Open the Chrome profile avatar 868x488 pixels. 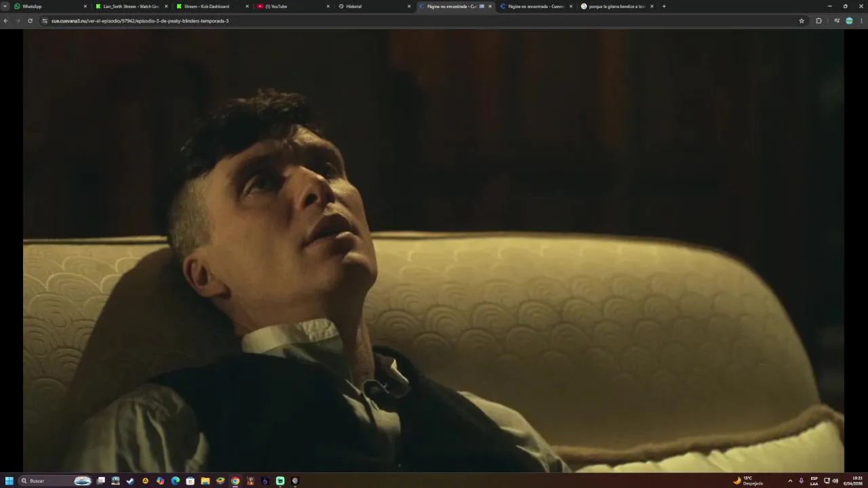[x=849, y=21]
